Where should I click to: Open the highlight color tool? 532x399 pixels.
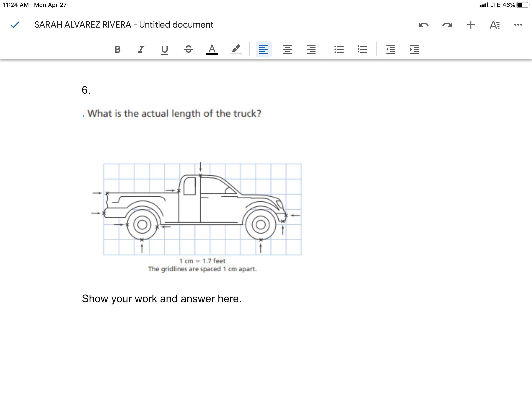tap(235, 49)
